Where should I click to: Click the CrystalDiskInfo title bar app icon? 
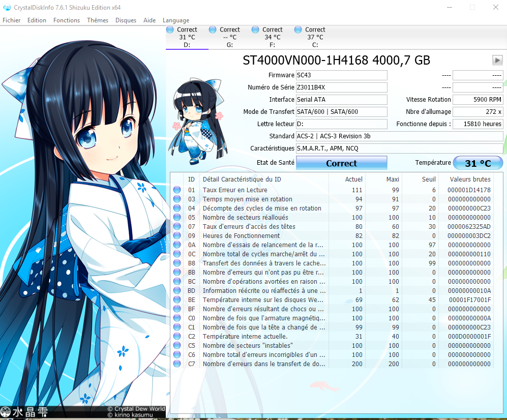pyautogui.click(x=6, y=8)
